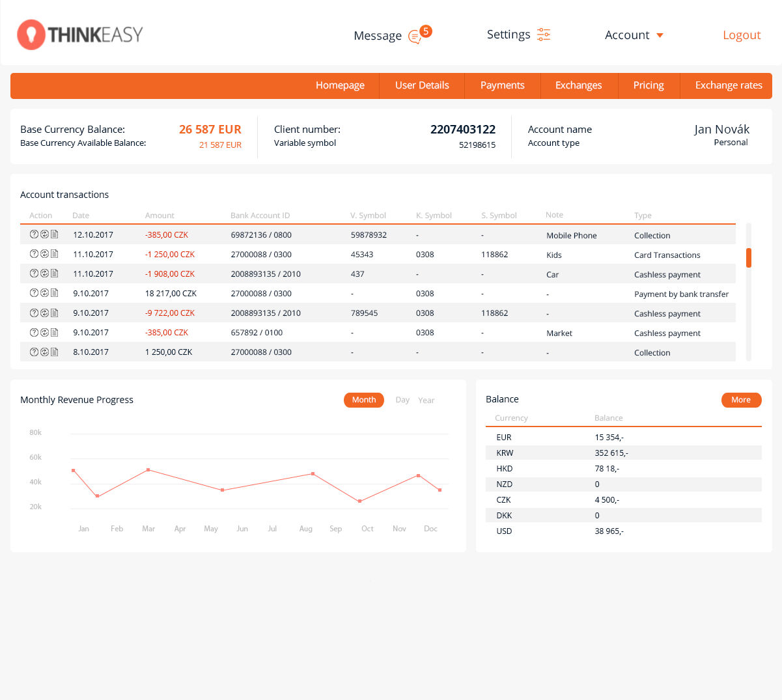Expand the Account dropdown arrow

tap(660, 35)
